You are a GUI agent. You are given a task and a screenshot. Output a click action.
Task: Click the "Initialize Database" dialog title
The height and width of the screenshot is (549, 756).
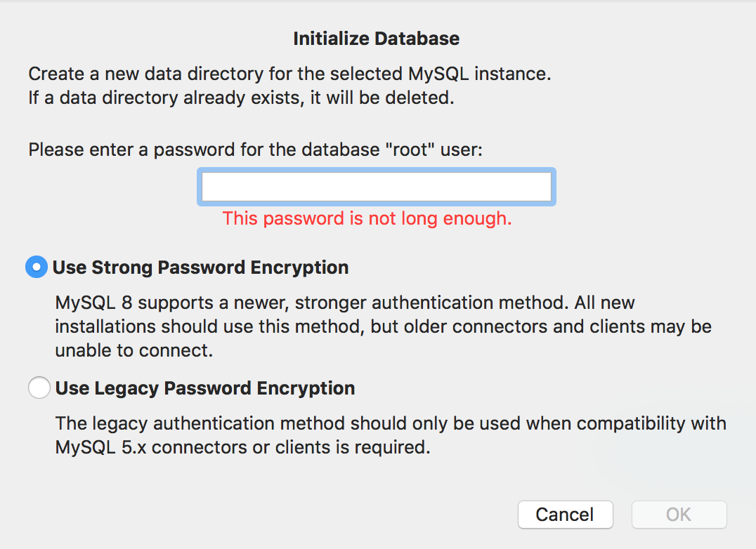coord(377,39)
